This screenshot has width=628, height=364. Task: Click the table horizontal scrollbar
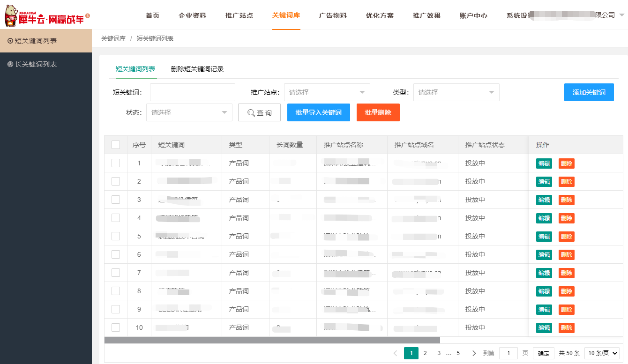point(272,340)
